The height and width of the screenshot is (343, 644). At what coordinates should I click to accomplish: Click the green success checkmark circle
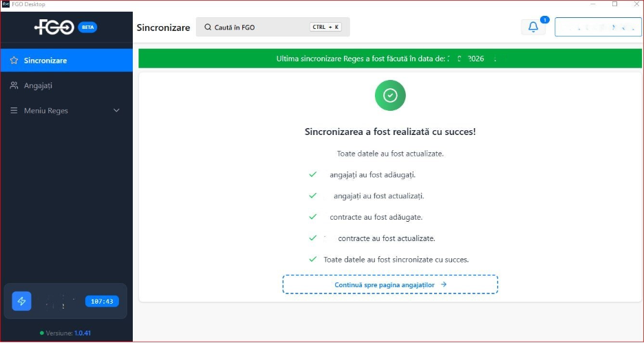point(390,96)
